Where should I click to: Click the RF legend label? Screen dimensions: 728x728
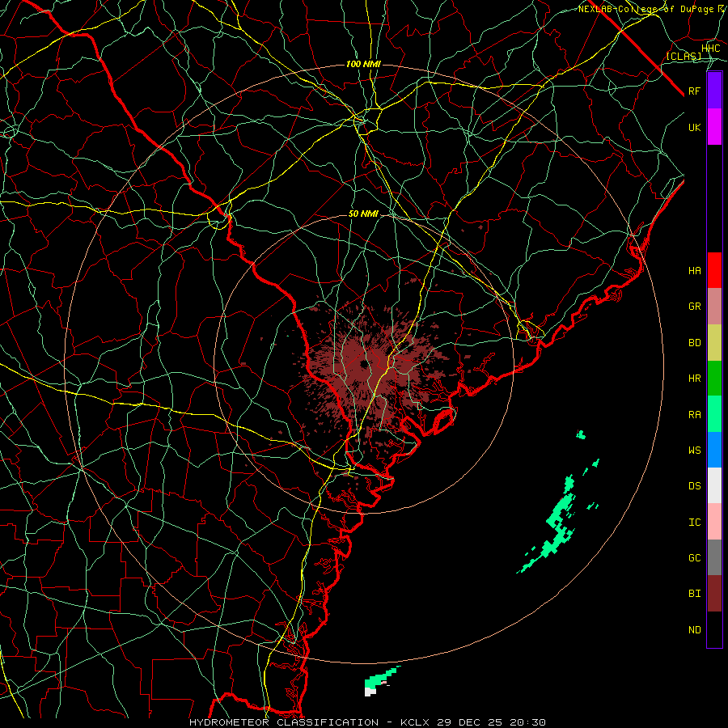coord(695,91)
